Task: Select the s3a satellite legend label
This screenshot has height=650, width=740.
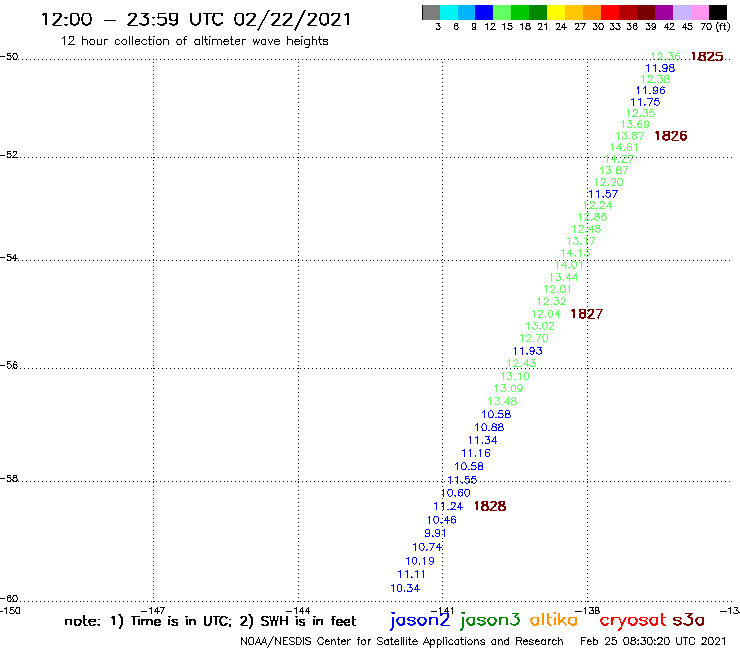Action: point(689,620)
